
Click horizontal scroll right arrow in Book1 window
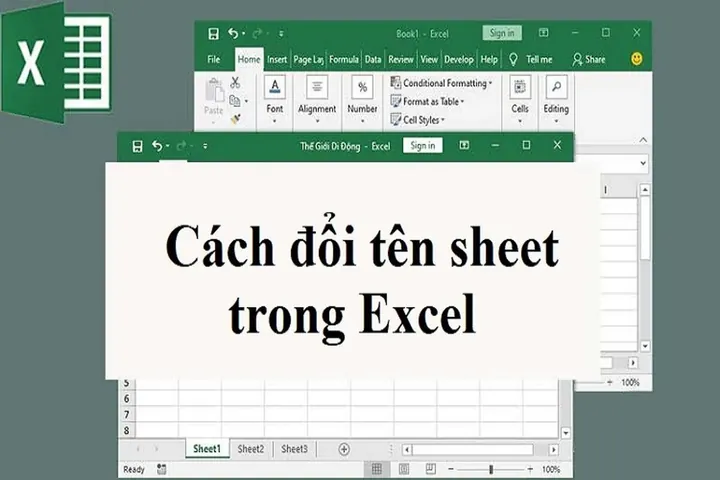(633, 363)
